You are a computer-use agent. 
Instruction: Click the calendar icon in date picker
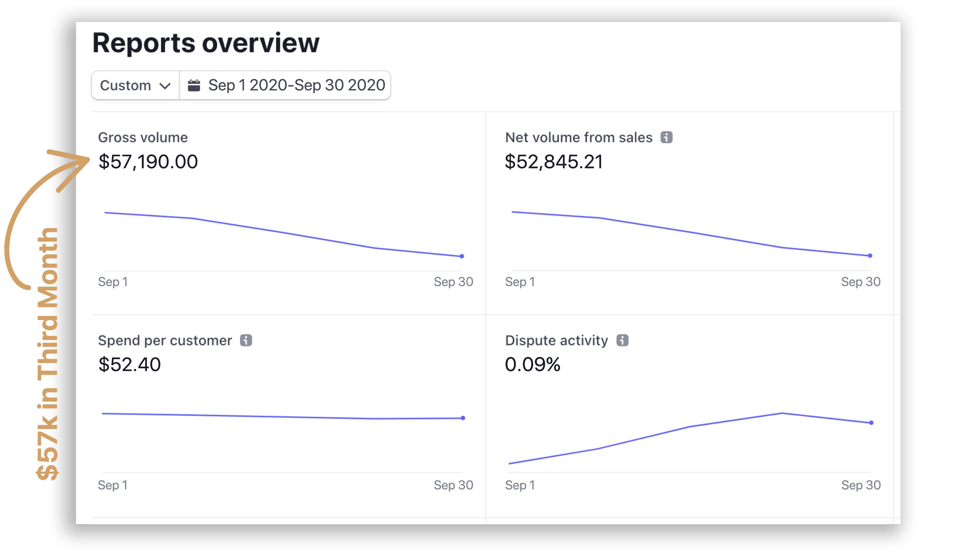194,85
